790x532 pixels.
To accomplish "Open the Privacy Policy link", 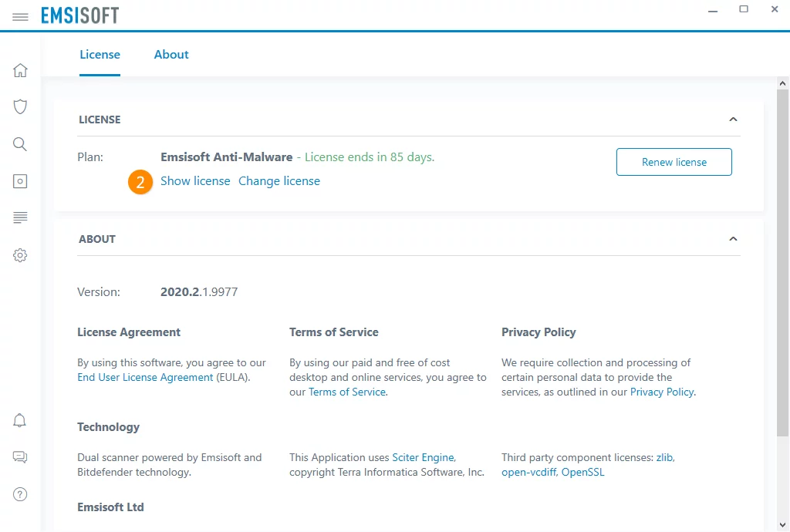I will [662, 392].
